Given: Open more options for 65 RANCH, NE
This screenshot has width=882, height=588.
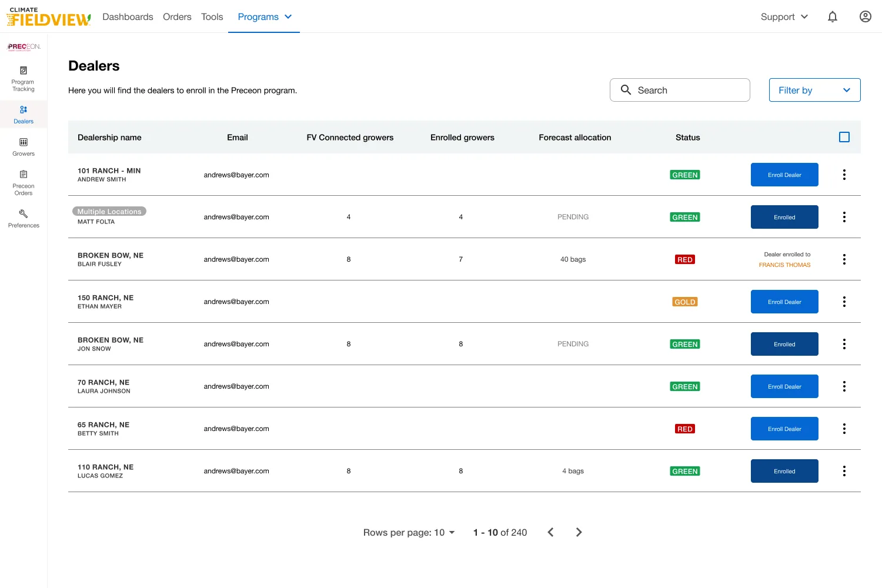Looking at the screenshot, I should coord(844,429).
